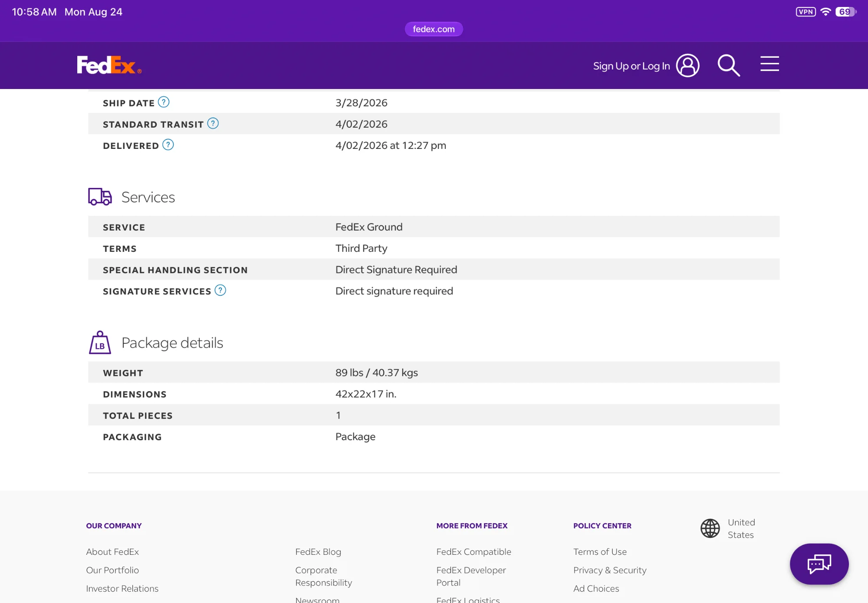Click the Our Company footer heading
868x603 pixels.
point(114,526)
